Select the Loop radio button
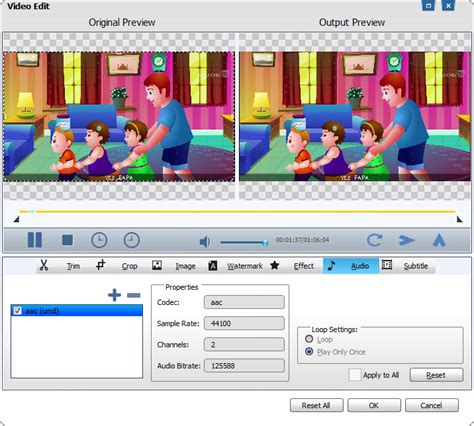This screenshot has height=426, width=474. [x=309, y=339]
